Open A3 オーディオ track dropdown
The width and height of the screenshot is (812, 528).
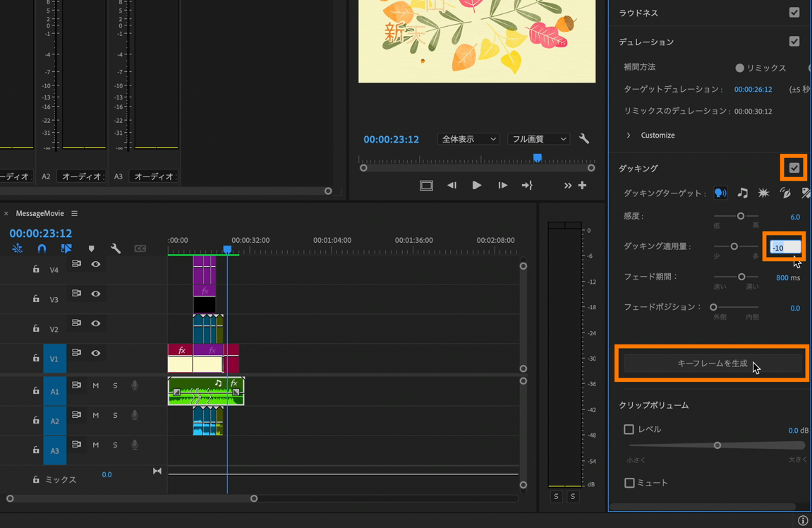coord(153,176)
